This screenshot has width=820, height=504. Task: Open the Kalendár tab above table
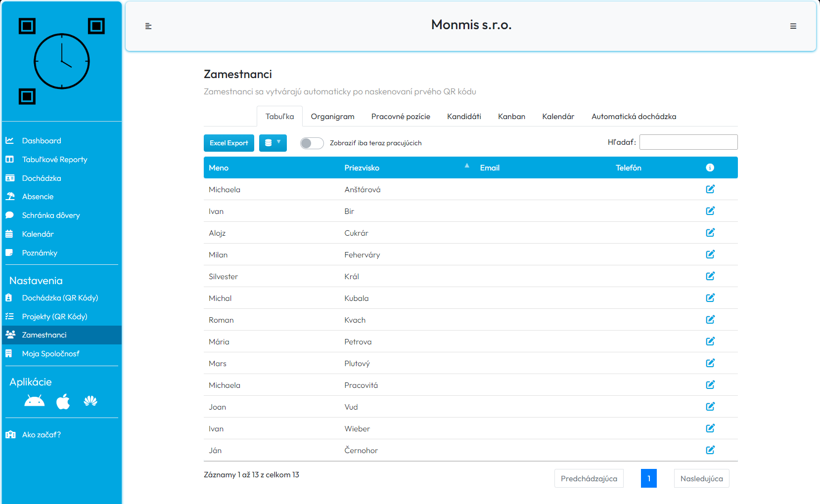(558, 117)
